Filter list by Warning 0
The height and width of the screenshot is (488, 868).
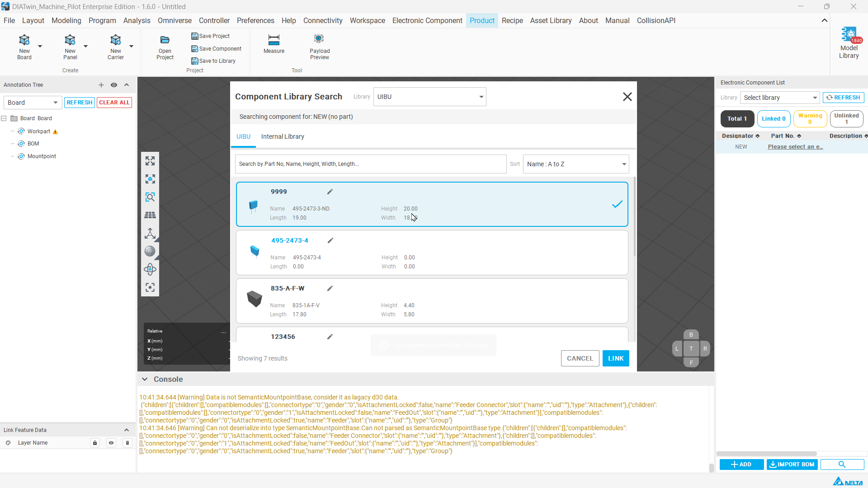810,119
